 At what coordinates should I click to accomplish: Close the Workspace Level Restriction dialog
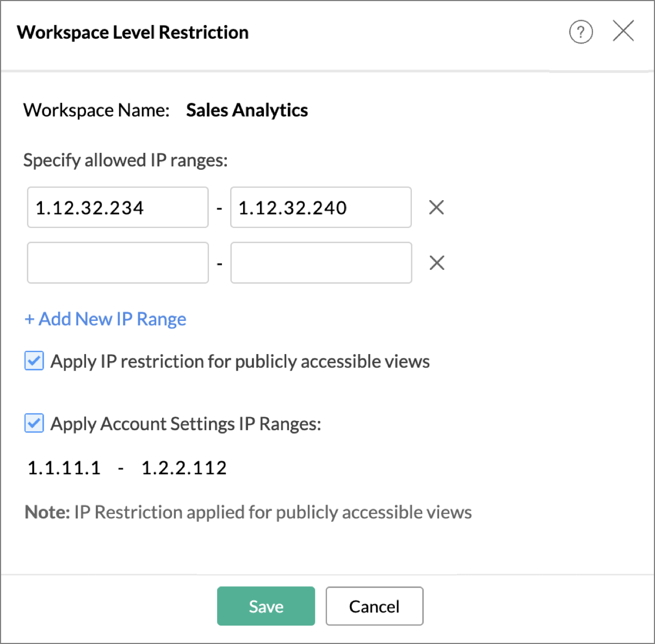point(623,31)
